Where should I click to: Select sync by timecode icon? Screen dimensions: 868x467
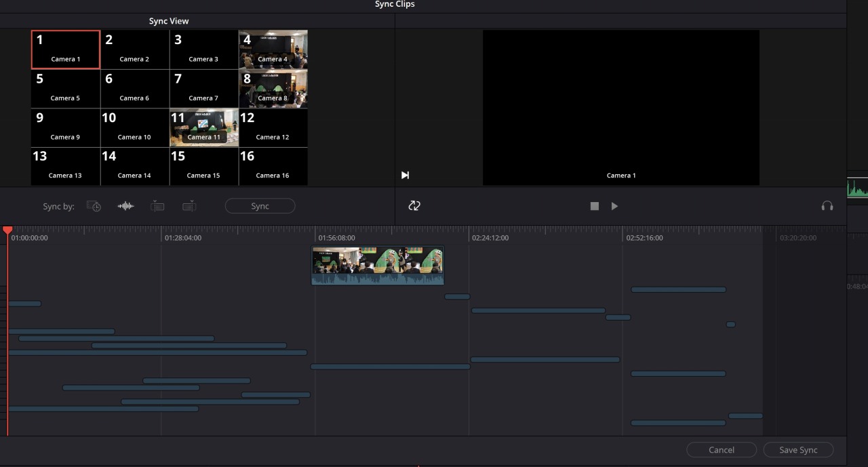tap(94, 206)
